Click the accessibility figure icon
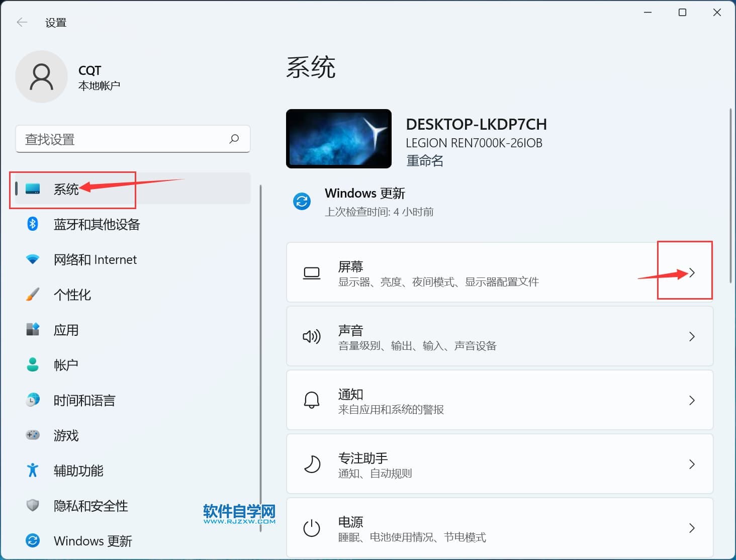The height and width of the screenshot is (560, 736). (x=33, y=470)
